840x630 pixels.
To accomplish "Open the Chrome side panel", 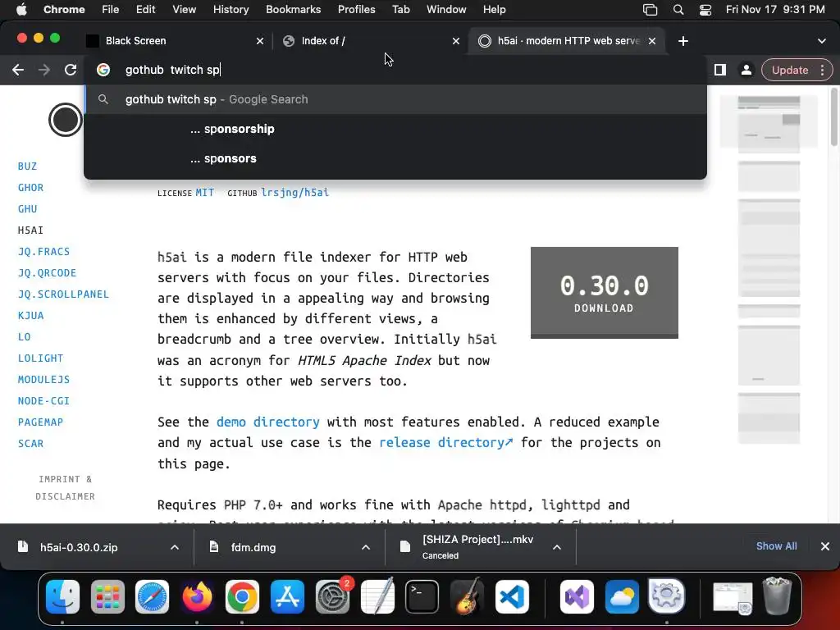I will tap(720, 71).
